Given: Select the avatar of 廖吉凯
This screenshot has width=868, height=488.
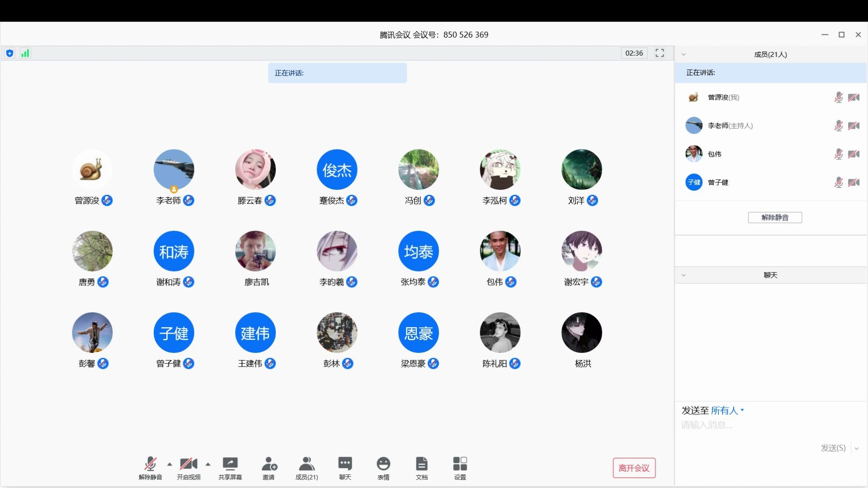Looking at the screenshot, I should point(255,251).
